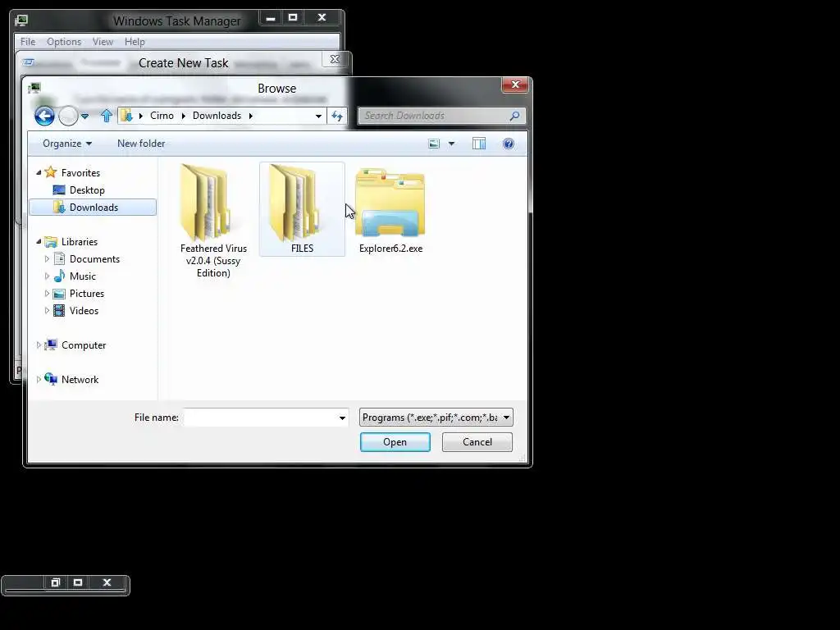Viewport: 840px width, 630px height.
Task: Open Task Manager Options menu
Action: click(64, 42)
